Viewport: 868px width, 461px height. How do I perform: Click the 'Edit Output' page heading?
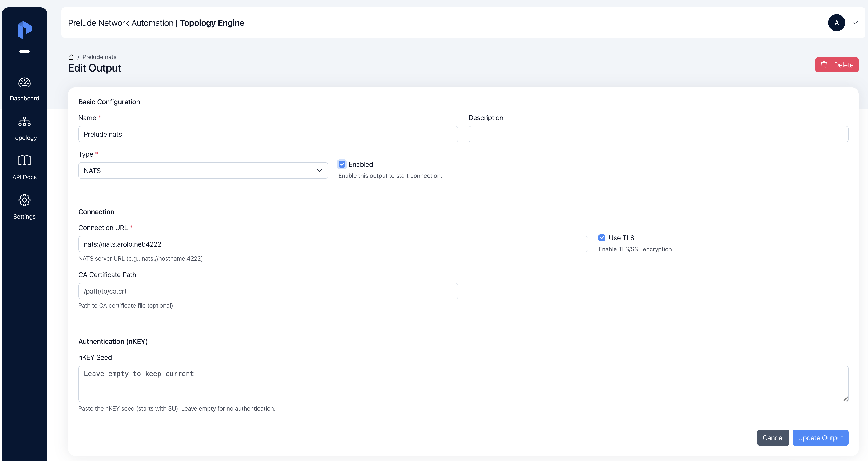pyautogui.click(x=95, y=68)
